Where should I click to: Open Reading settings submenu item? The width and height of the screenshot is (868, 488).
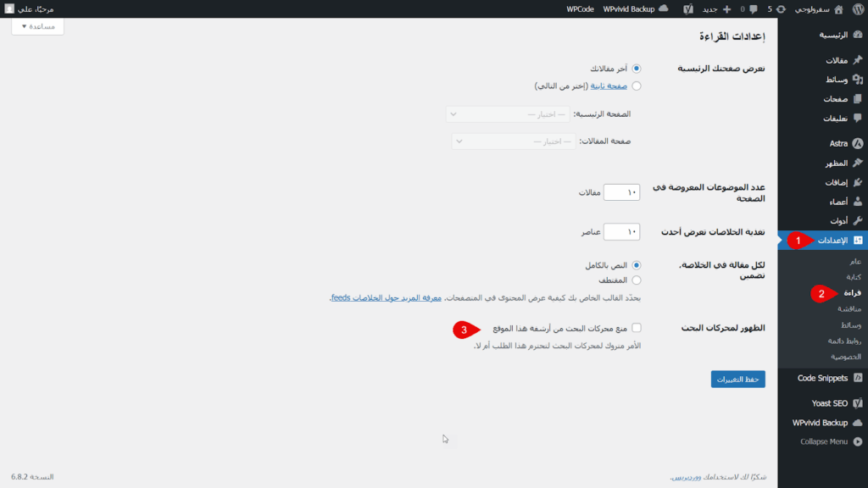853,292
